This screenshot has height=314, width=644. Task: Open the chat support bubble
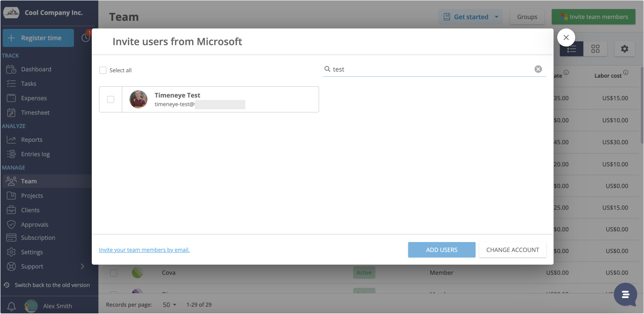pos(626,295)
